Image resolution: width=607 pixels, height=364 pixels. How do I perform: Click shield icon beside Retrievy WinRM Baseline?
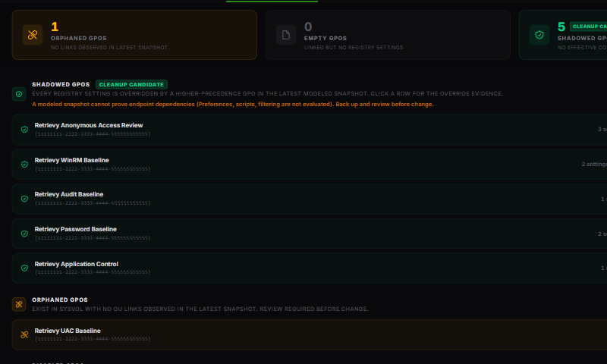coord(24,165)
